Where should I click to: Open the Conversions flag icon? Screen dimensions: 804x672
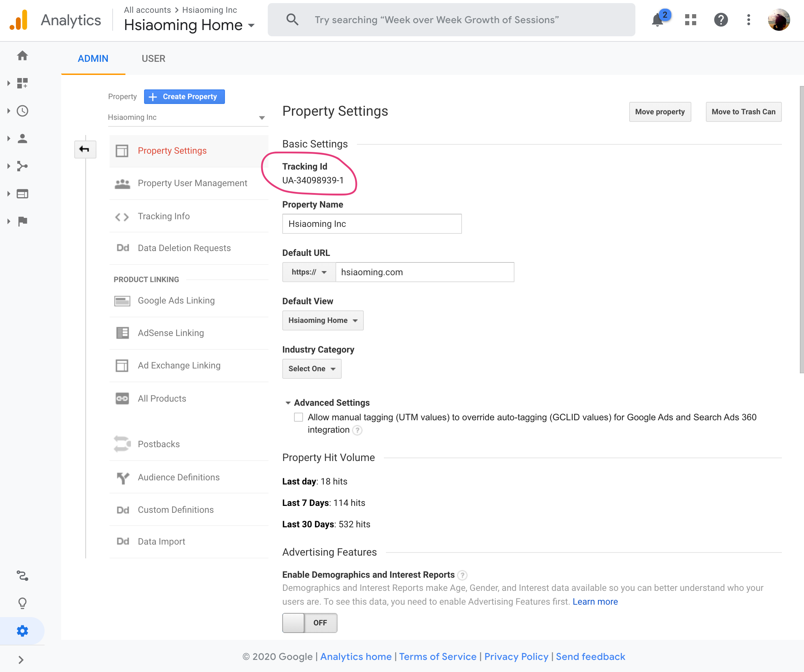point(22,221)
